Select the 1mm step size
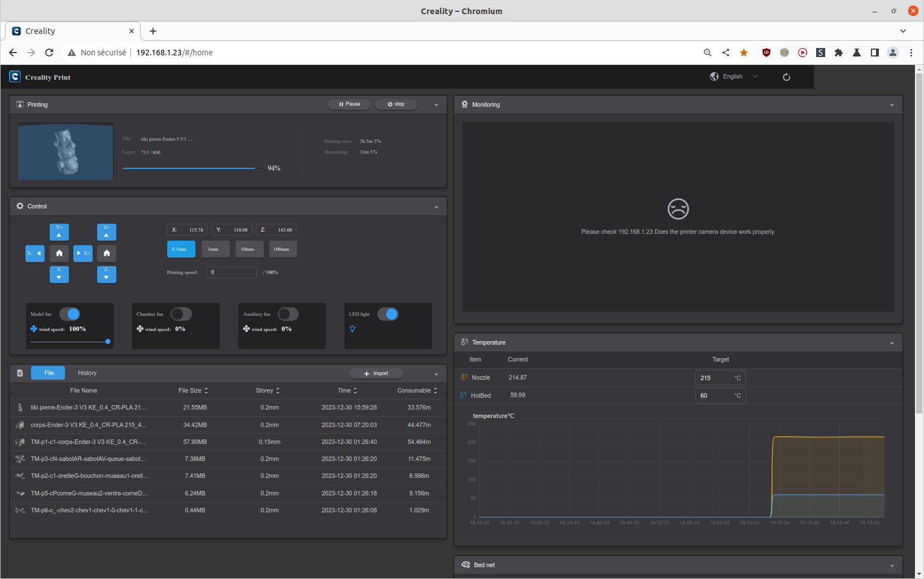Viewport: 924px width, 579px height. [x=215, y=249]
